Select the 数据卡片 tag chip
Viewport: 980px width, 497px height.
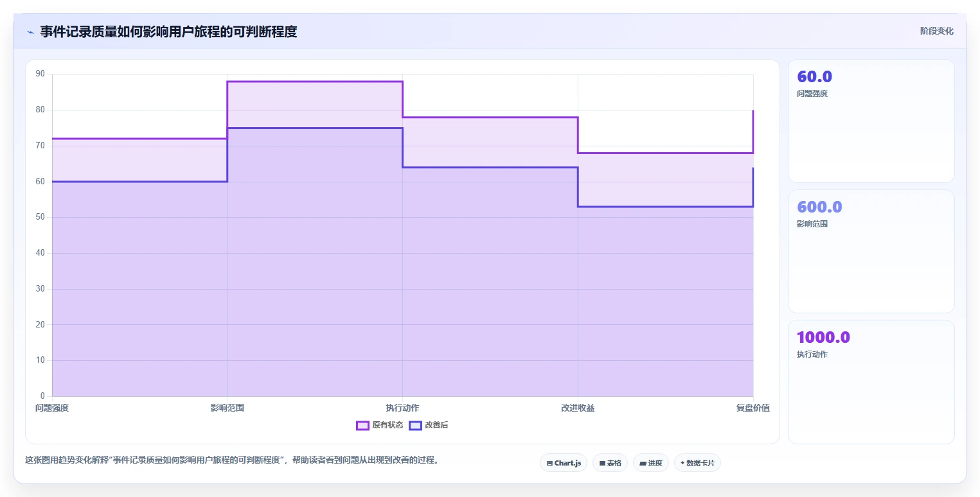[697, 463]
